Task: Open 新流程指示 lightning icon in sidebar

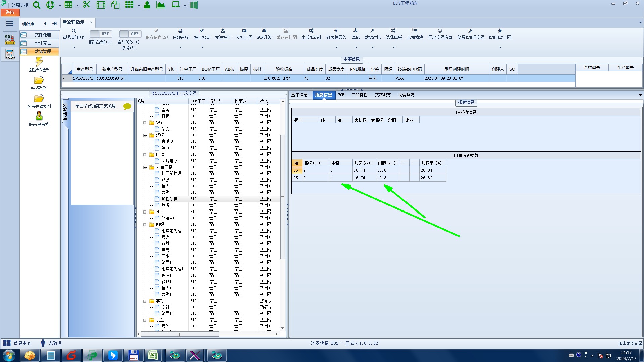Action: [39, 62]
